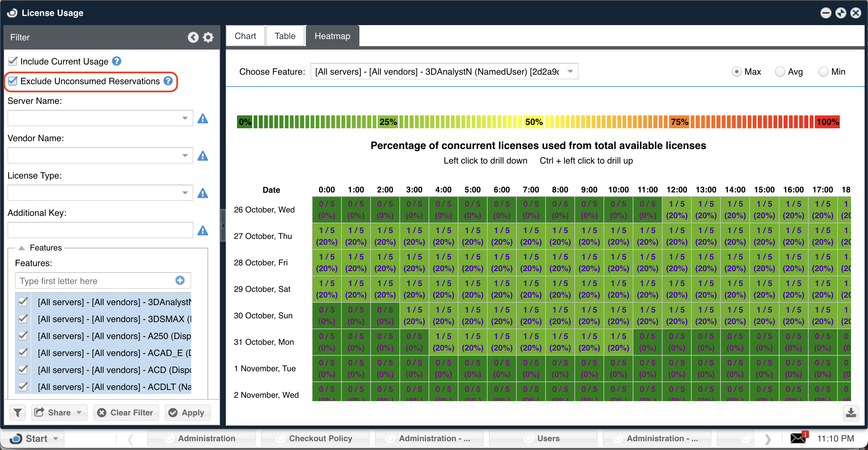868x450 pixels.
Task: Select the Avg radio button
Action: point(780,72)
